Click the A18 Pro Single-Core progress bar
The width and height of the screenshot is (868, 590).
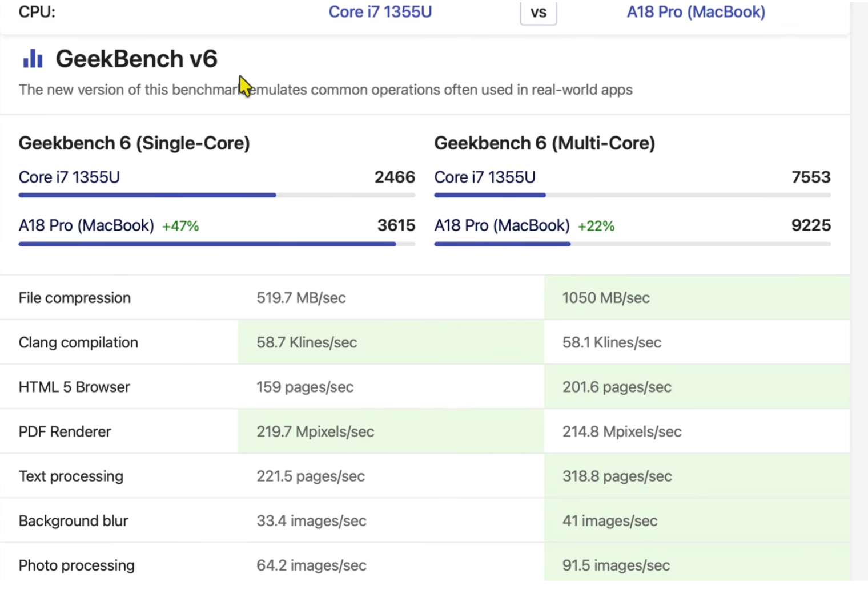(217, 244)
